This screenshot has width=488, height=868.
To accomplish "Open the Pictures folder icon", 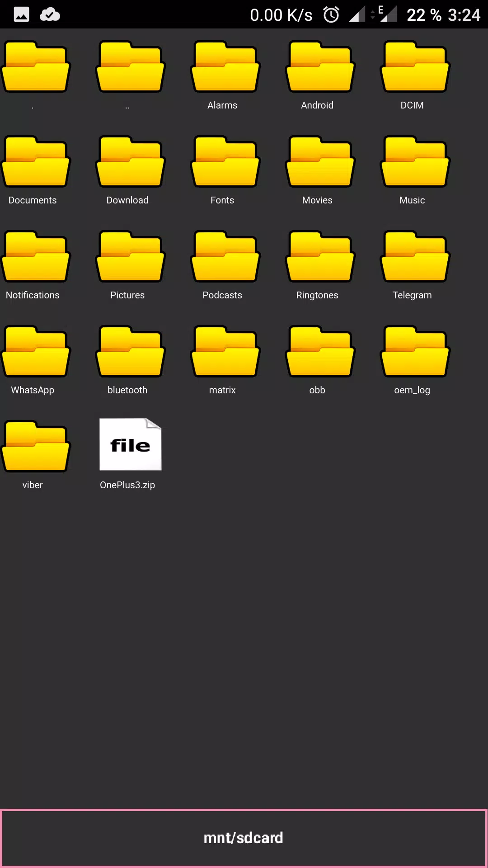I will tap(131, 257).
